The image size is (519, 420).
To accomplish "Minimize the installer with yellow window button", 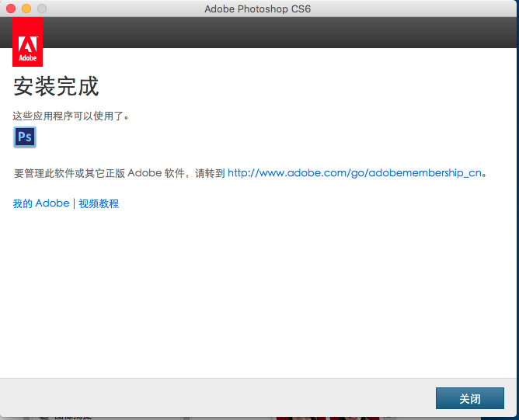I will [x=26, y=9].
